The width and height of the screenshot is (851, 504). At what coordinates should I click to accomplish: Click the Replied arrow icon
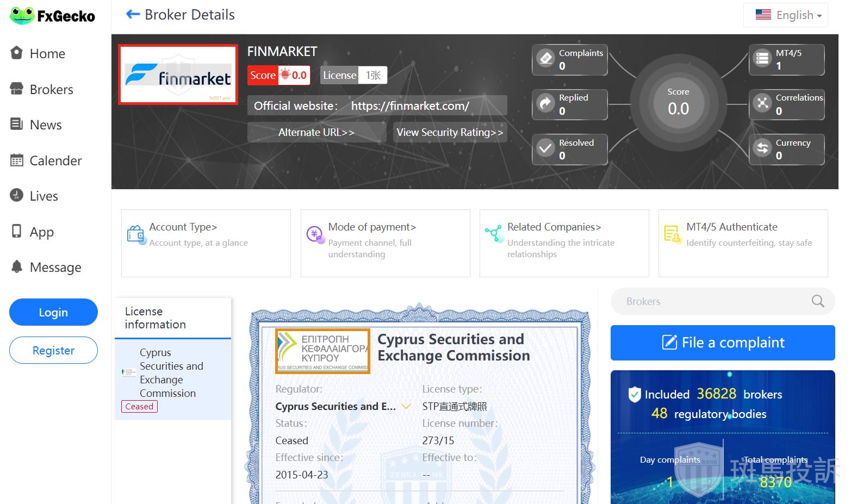click(545, 103)
